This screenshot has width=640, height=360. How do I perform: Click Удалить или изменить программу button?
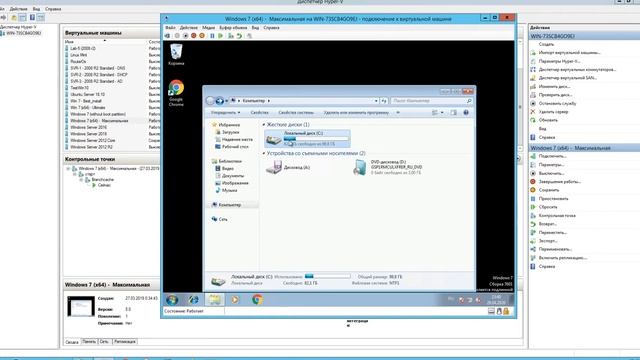pyautogui.click(x=356, y=113)
